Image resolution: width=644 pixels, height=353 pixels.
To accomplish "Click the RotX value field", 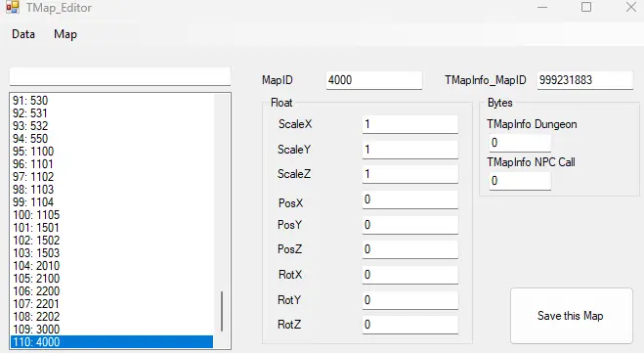I will pyautogui.click(x=409, y=275).
